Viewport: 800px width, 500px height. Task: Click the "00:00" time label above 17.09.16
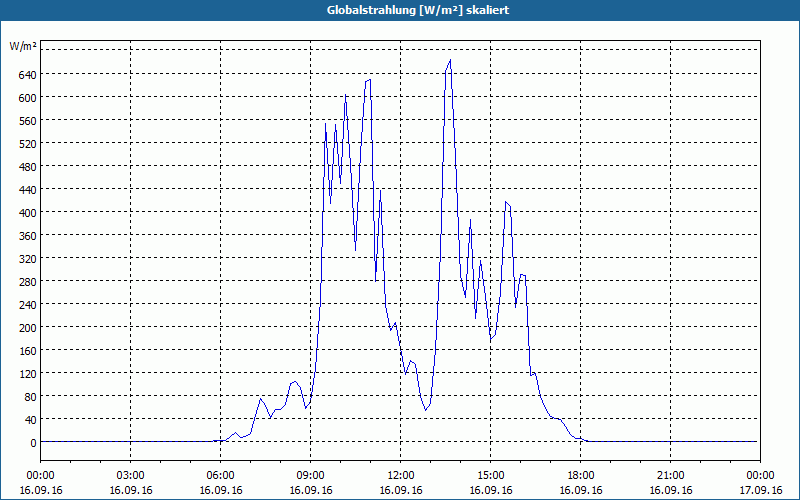760,476
